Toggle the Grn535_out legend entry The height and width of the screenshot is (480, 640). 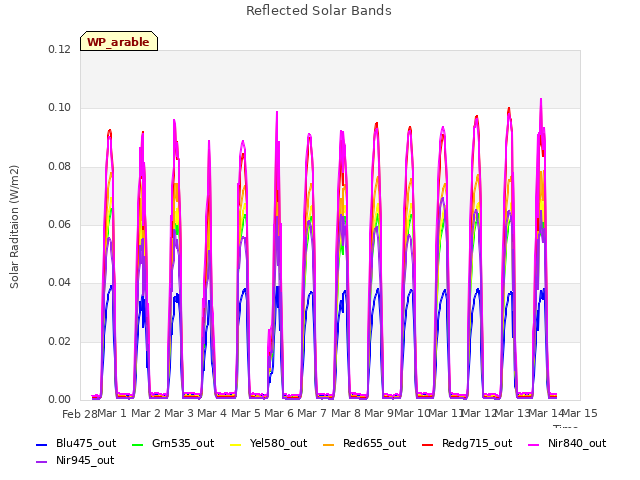(x=173, y=444)
